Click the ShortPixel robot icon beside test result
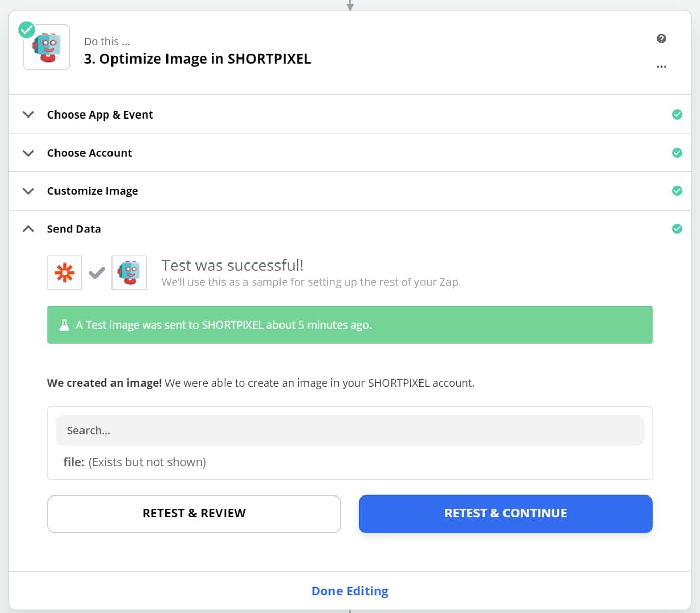 tap(129, 273)
